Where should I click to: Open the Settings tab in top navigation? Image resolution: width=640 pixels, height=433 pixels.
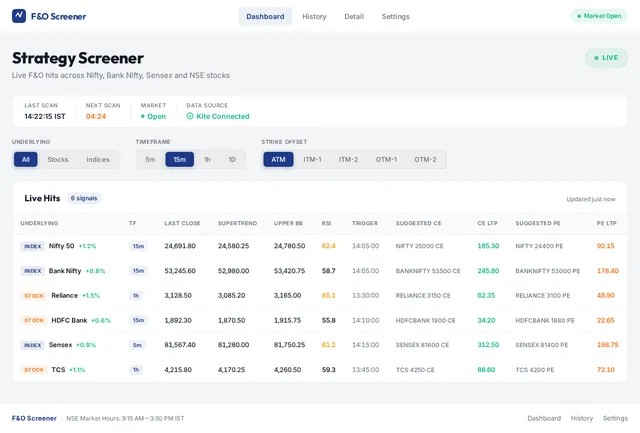pos(396,16)
